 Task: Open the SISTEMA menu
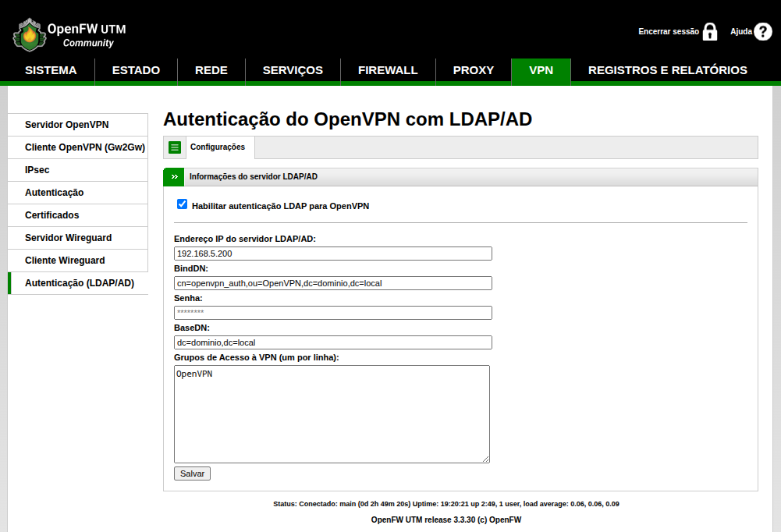click(x=51, y=70)
